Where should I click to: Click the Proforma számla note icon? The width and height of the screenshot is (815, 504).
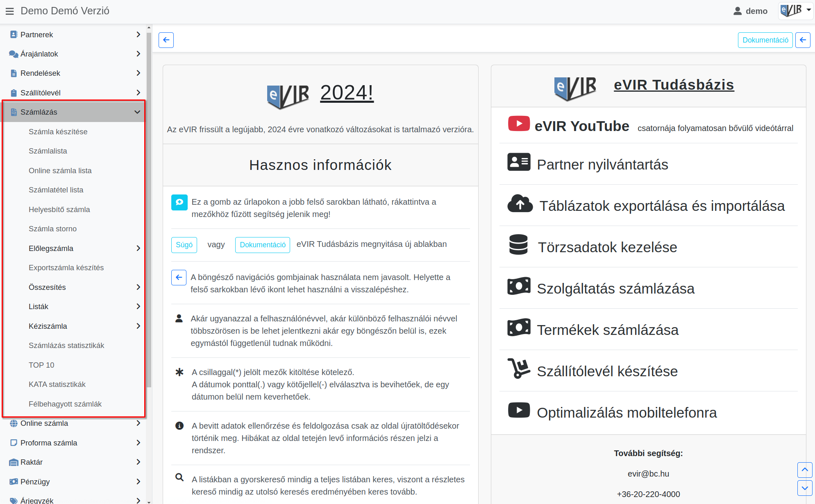click(14, 443)
